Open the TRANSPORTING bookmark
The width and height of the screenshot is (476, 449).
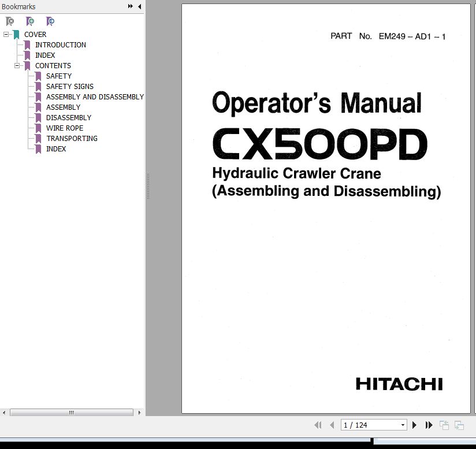[72, 139]
